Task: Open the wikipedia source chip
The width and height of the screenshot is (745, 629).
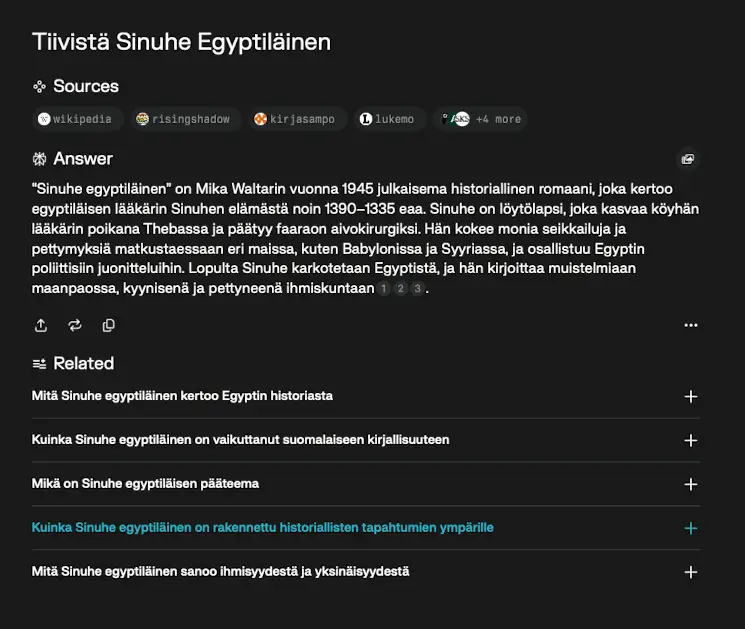Action: (x=79, y=119)
